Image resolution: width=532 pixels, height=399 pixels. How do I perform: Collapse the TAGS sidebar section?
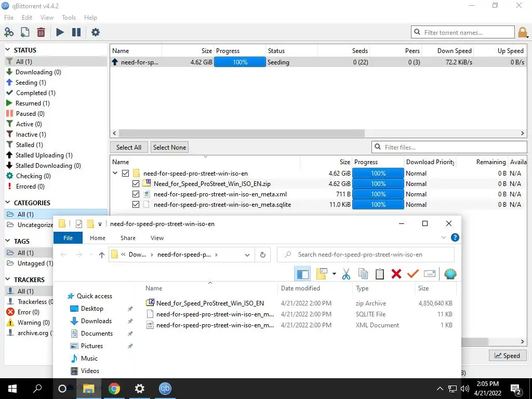pos(8,241)
